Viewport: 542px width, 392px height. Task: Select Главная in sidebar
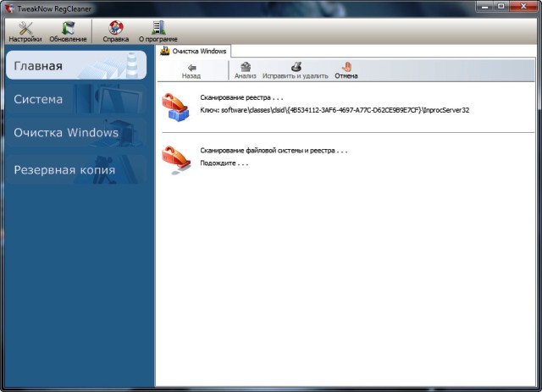[x=76, y=65]
